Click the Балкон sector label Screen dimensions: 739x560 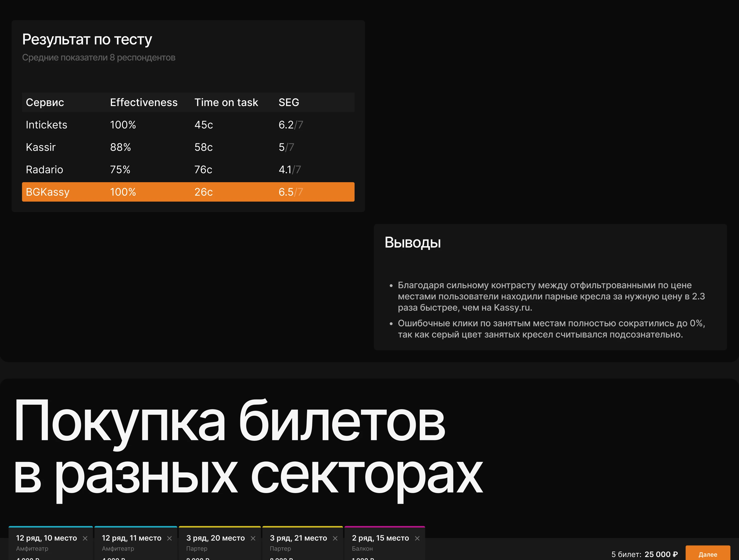coord(362,548)
